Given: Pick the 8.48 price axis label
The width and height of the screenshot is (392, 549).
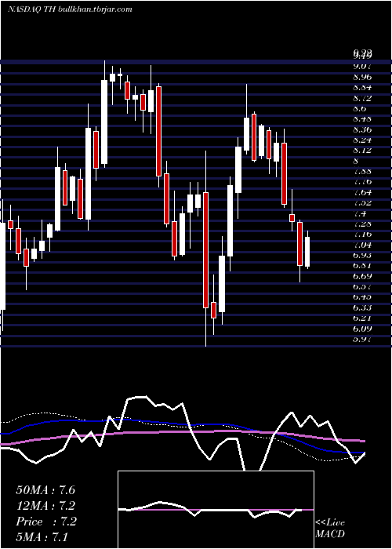Looking at the screenshot, I should coord(362,118).
